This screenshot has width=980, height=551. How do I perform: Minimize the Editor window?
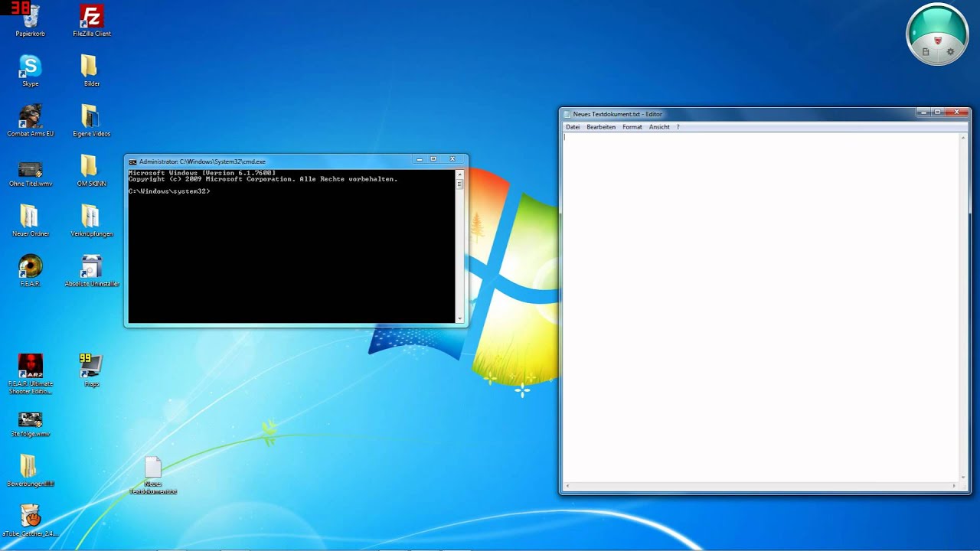pos(923,112)
